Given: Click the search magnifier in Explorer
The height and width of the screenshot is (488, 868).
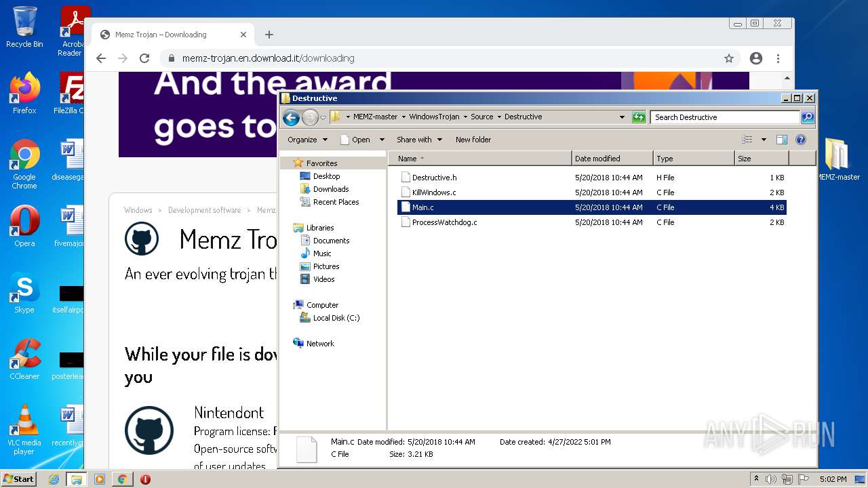Looking at the screenshot, I should point(808,117).
